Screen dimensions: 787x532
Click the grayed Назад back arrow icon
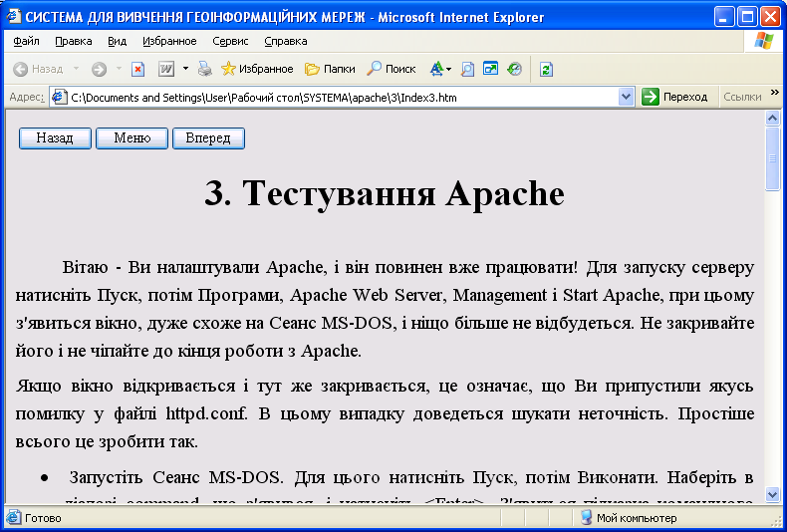coord(20,70)
